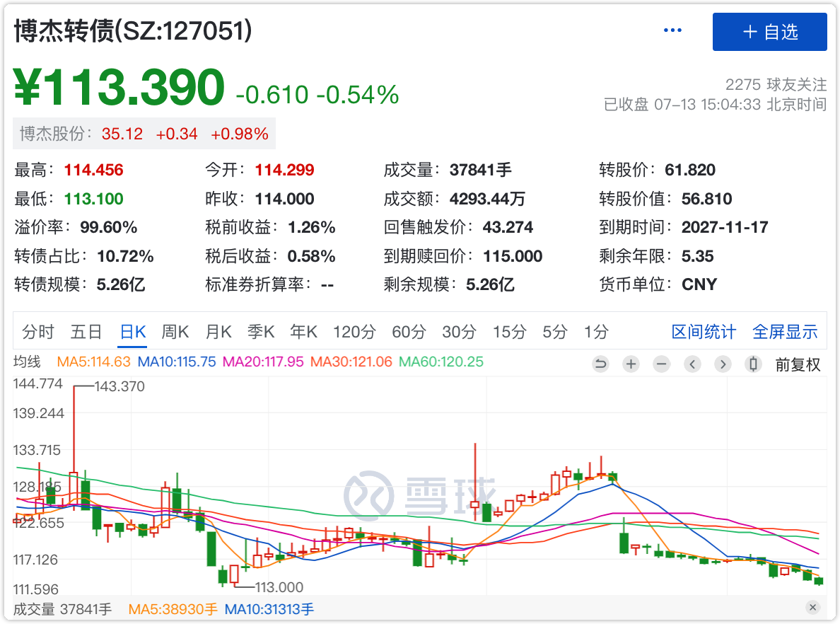
Task: Select the 周K weekly chart tab
Action: 175,332
